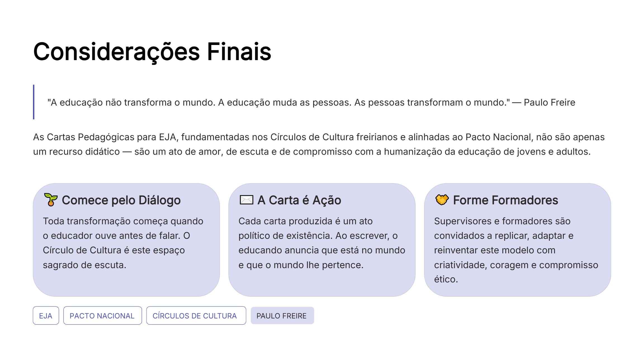Click the Considerações Finais title
Viewport: 644px width, 362px height.
tap(152, 52)
